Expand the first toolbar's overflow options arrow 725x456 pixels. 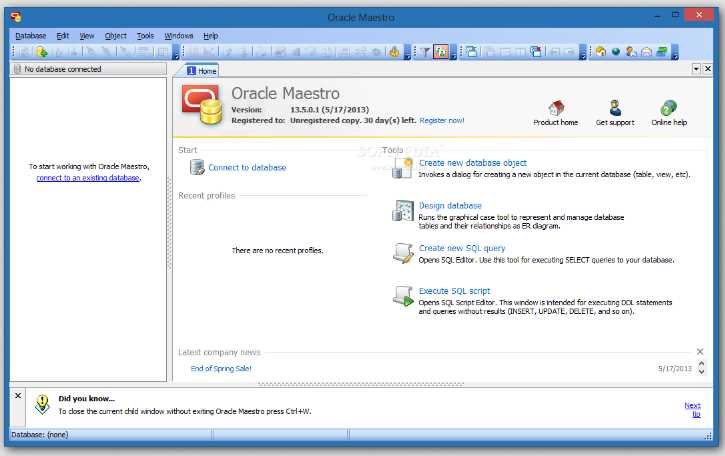click(x=176, y=52)
